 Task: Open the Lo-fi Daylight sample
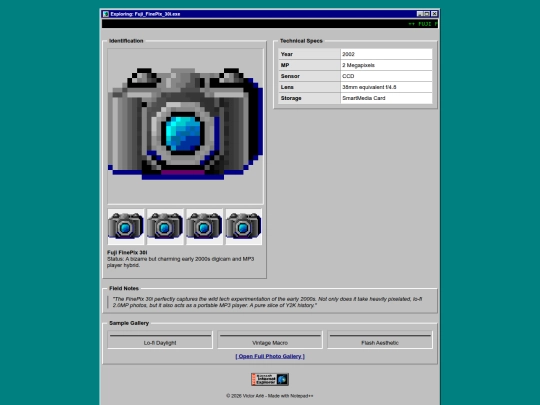(160, 340)
